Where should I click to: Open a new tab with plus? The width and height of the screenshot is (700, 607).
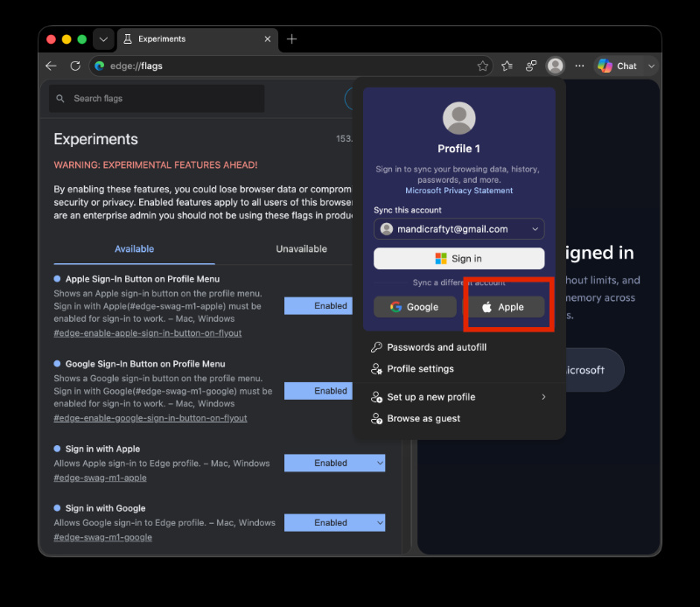(x=292, y=39)
